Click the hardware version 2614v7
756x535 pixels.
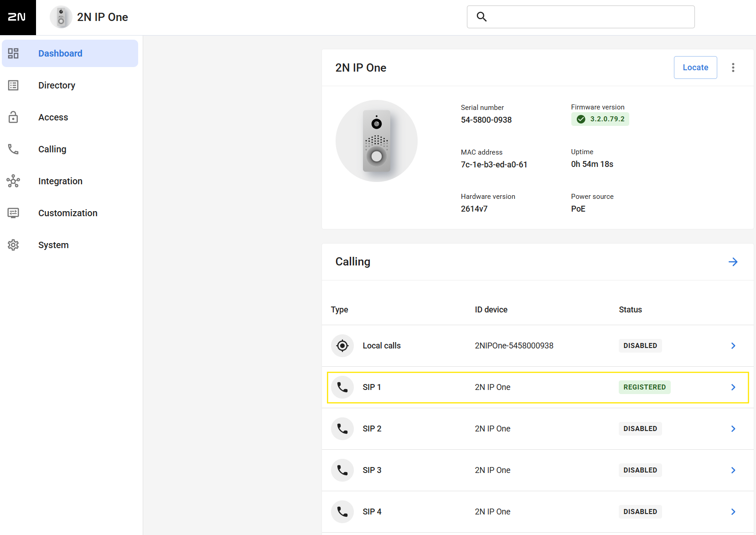click(474, 209)
